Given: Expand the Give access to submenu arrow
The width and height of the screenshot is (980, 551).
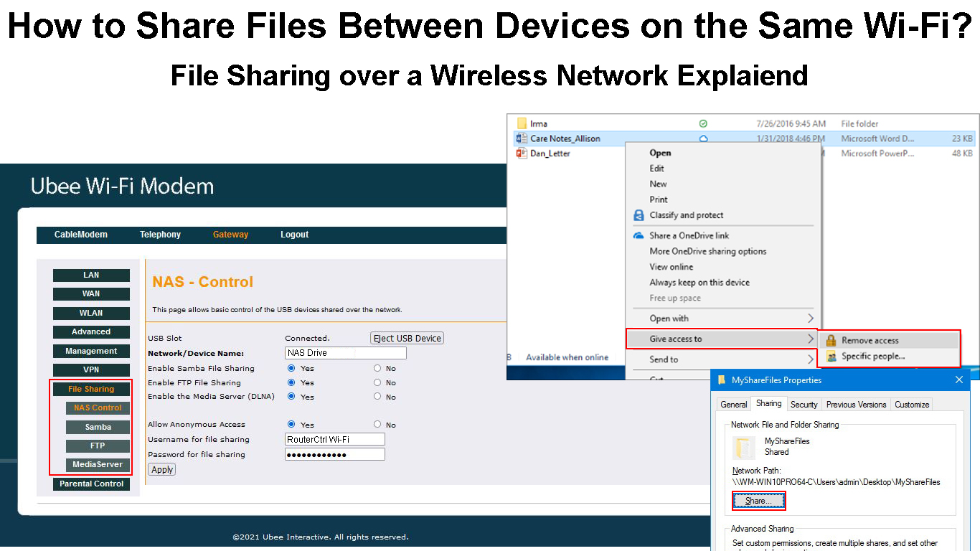Looking at the screenshot, I should coord(811,339).
